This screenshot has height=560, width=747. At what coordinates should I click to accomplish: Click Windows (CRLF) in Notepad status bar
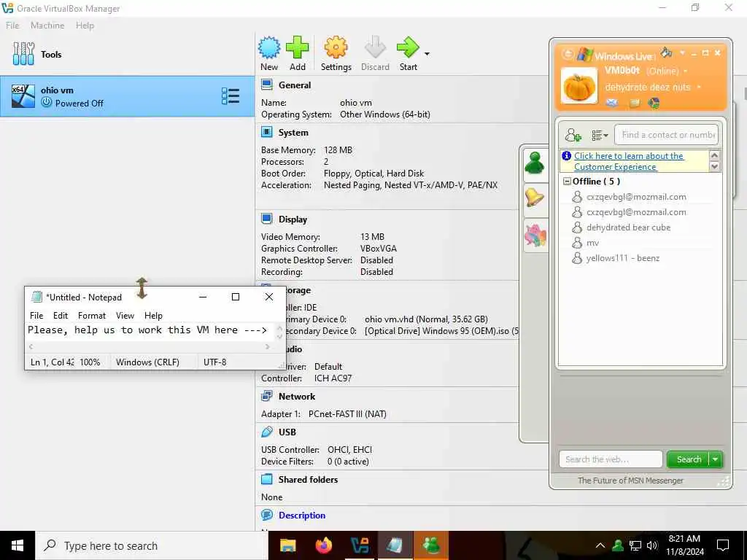point(147,362)
